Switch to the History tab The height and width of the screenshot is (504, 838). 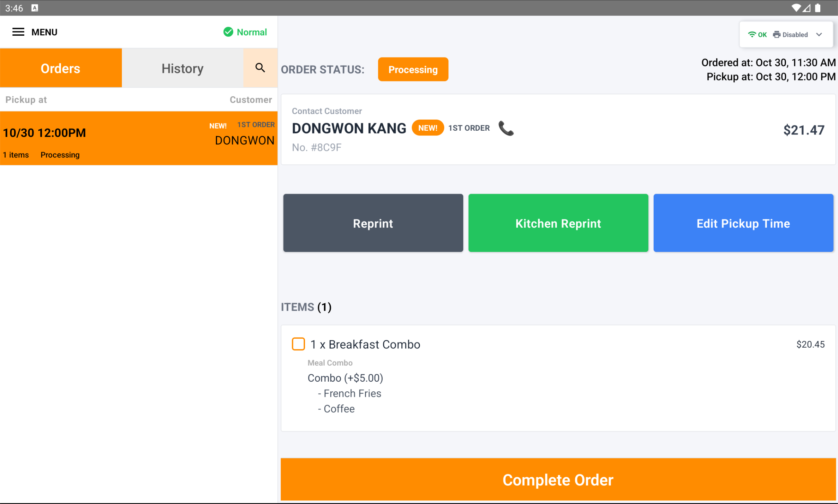coord(182,68)
